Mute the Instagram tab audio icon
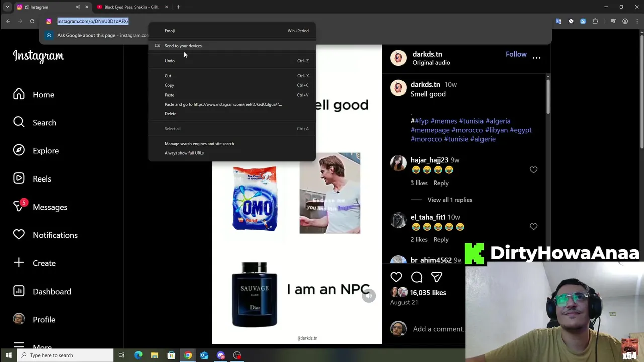Image resolution: width=644 pixels, height=362 pixels. 78,7
